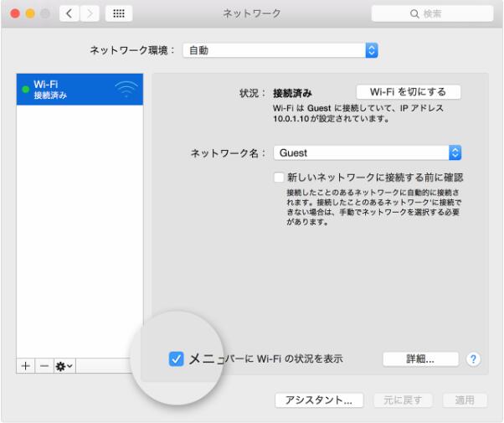The image size is (504, 423).
Task: Click the search field in the title bar
Action: click(x=432, y=13)
